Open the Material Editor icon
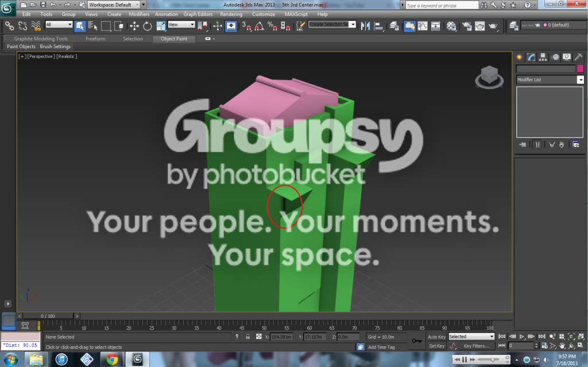The height and width of the screenshot is (367, 588). [x=451, y=26]
